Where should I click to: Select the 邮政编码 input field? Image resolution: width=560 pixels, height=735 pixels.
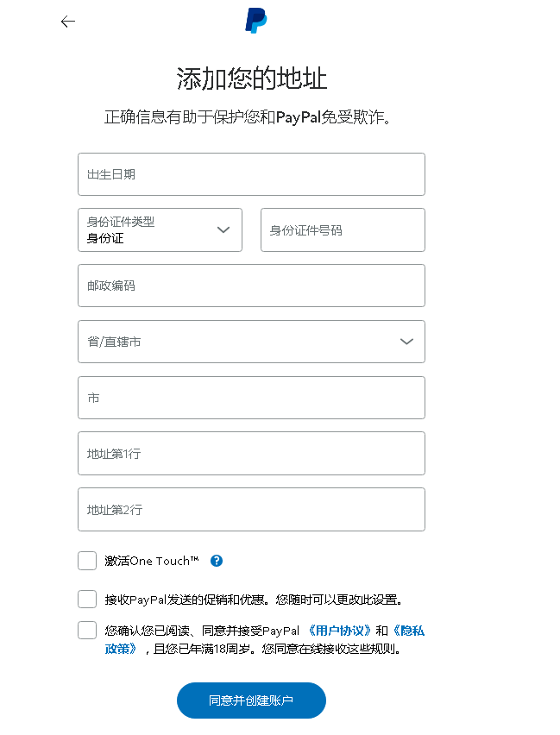[251, 286]
